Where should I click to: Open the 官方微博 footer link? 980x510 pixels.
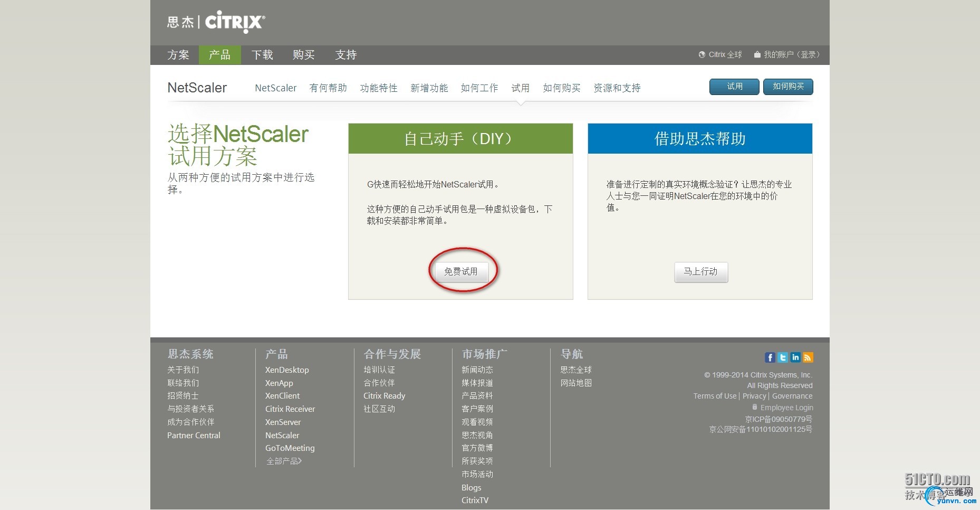477,448
